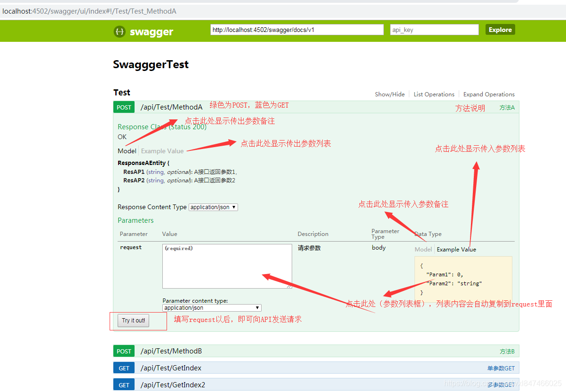Click the ResponseAEntity model name
The image size is (566, 392).
[x=142, y=163]
